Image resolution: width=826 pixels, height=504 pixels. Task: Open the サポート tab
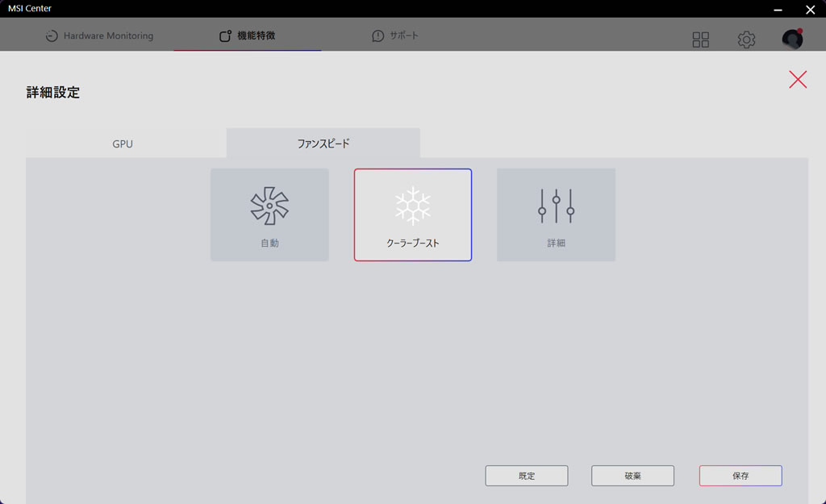pos(395,35)
